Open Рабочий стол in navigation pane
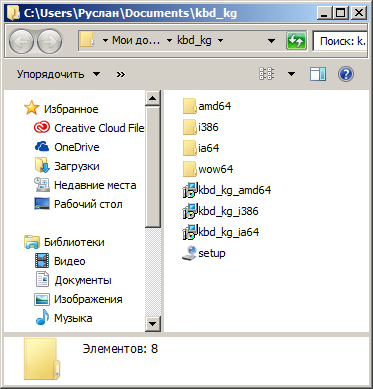 click(88, 204)
